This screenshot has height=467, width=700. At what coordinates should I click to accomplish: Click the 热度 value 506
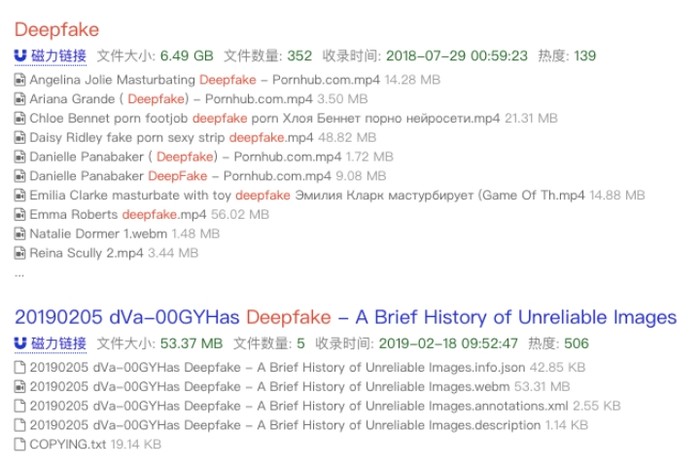tap(576, 343)
